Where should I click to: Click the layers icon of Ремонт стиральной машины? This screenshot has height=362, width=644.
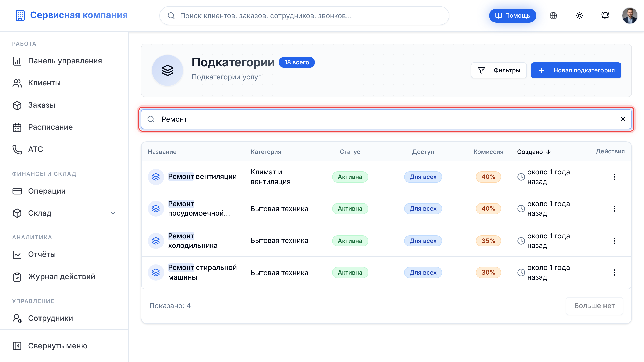[x=156, y=273]
